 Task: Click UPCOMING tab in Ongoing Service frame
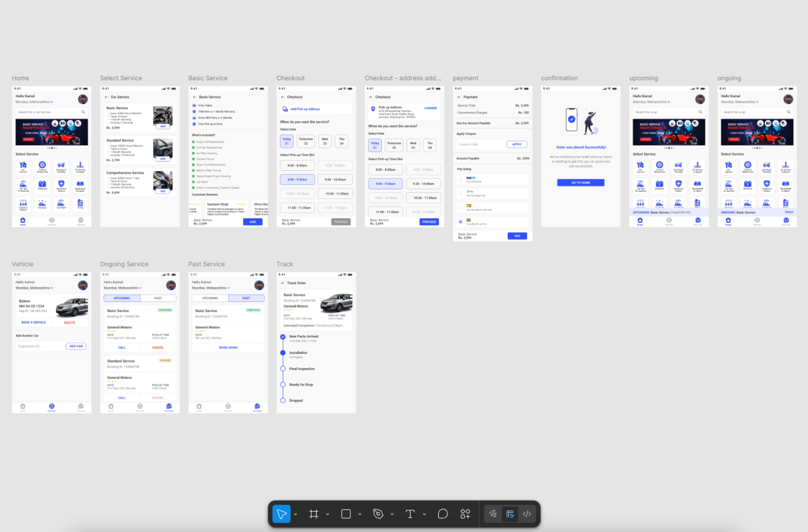click(122, 298)
